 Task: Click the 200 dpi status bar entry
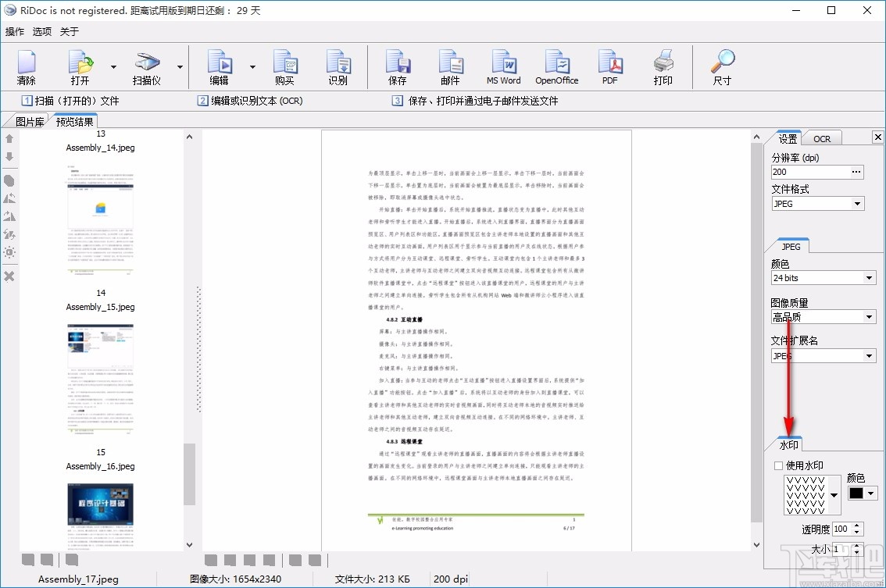[451, 579]
